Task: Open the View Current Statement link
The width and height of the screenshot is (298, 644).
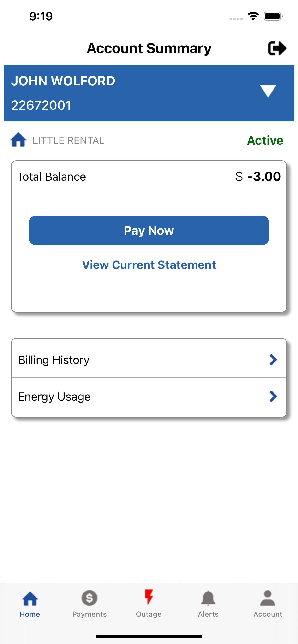Action: [149, 265]
